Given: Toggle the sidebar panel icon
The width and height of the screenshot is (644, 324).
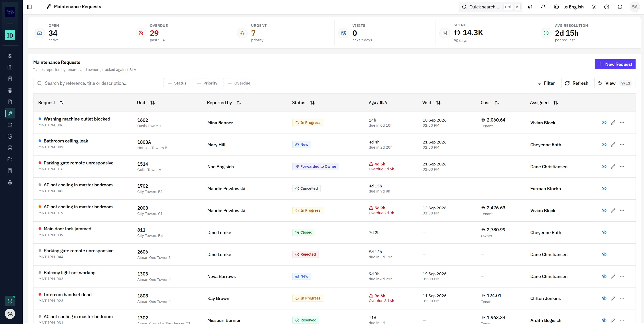Looking at the screenshot, I should click(29, 7).
